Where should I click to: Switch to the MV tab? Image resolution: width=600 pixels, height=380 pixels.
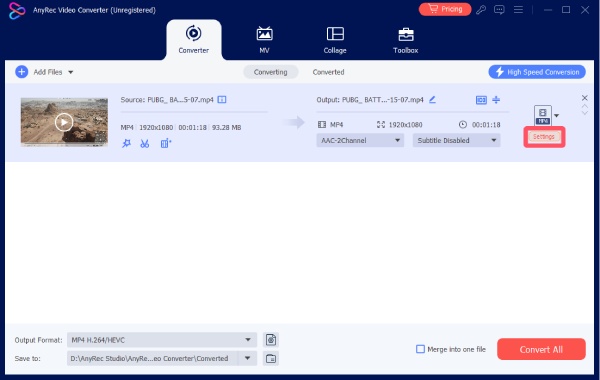click(x=264, y=40)
